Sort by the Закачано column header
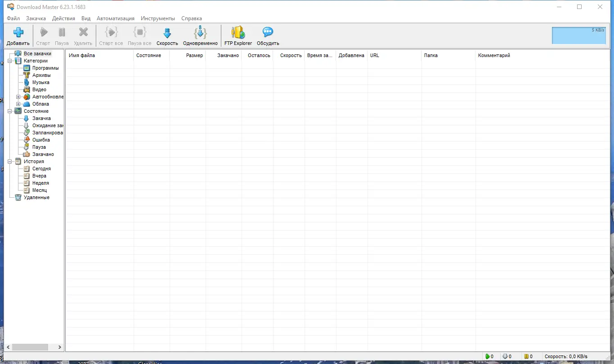The width and height of the screenshot is (614, 364). (x=224, y=55)
